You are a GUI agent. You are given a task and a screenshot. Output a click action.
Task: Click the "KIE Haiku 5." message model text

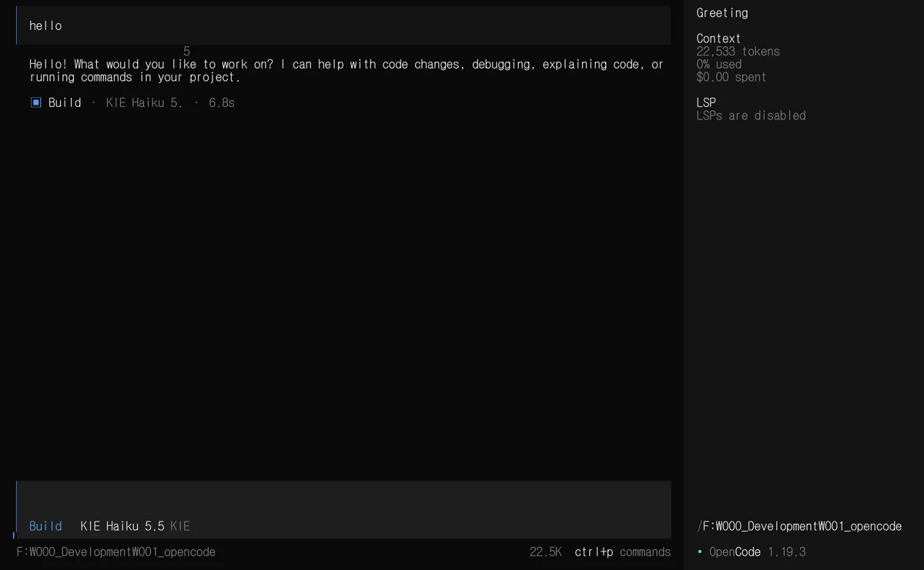pyautogui.click(x=145, y=102)
